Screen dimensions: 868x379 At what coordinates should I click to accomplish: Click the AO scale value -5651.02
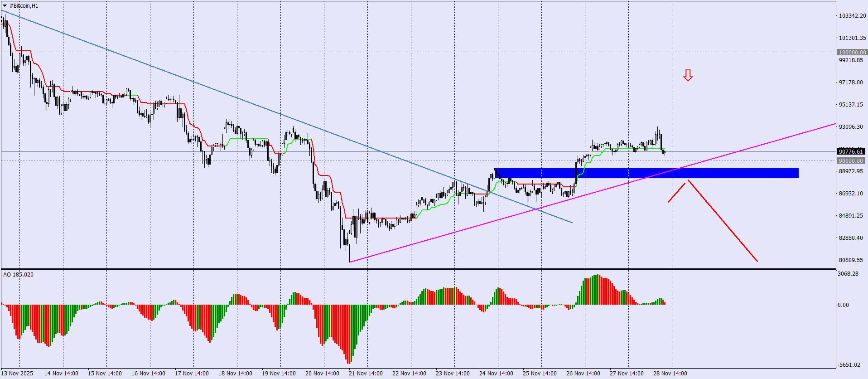tap(849, 365)
